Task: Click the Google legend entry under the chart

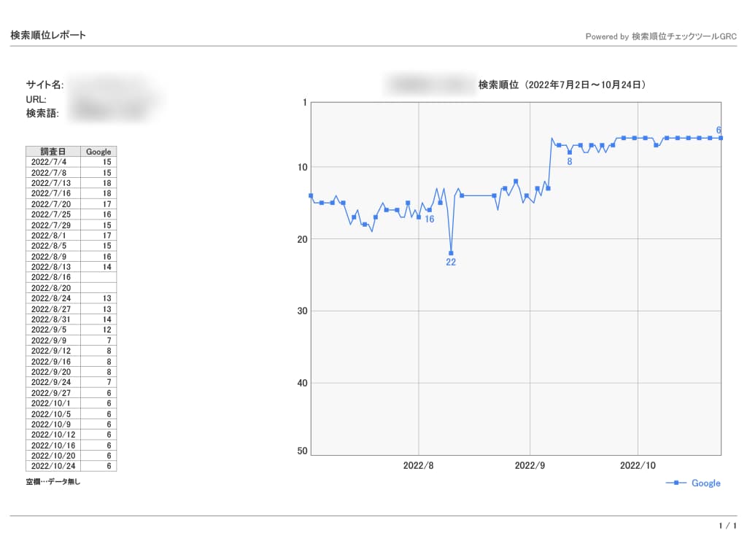Action: pos(693,483)
